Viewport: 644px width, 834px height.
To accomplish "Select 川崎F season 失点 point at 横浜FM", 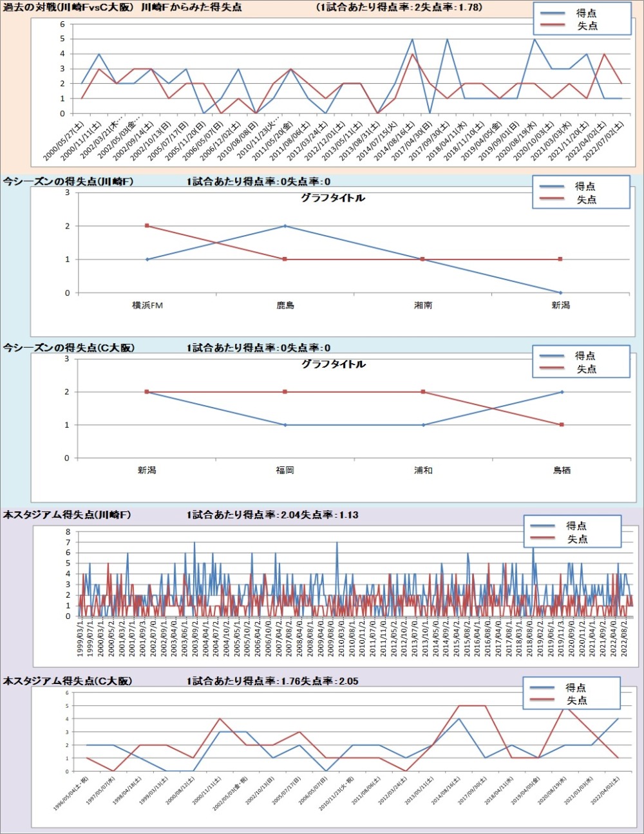I will [x=147, y=226].
